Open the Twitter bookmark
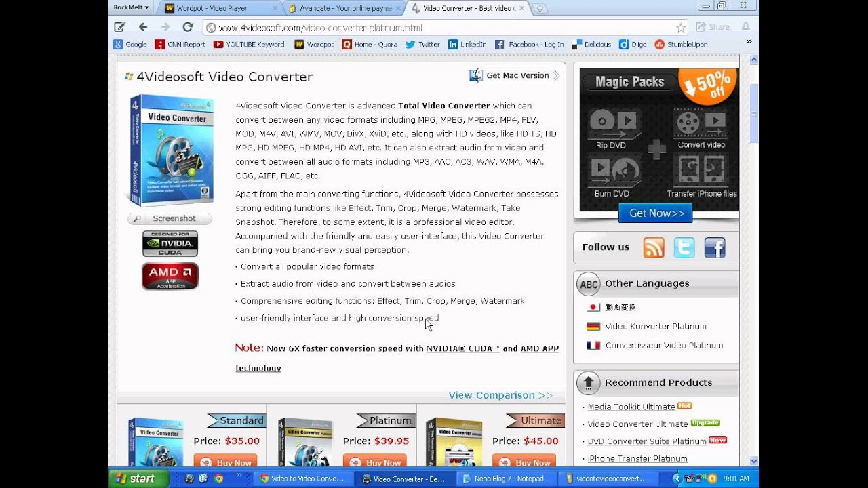Viewport: 868px width, 488px height. 422,45
